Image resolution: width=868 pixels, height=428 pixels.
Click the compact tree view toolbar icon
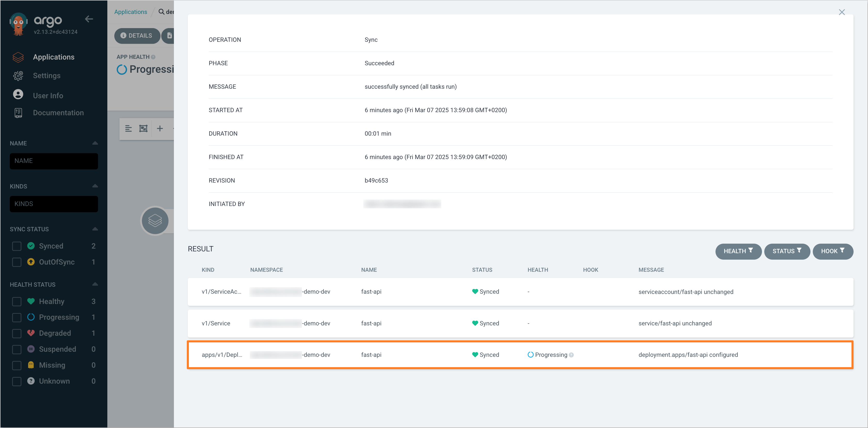point(128,129)
